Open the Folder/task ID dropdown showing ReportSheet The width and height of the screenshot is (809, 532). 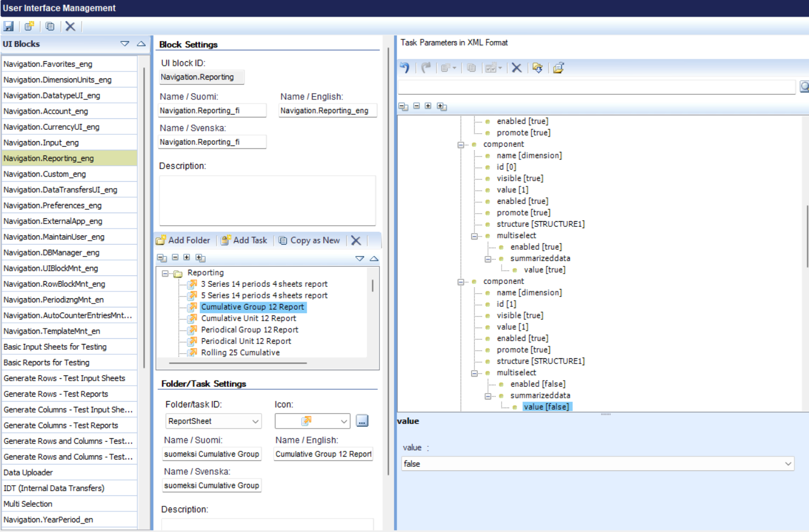tap(255, 421)
